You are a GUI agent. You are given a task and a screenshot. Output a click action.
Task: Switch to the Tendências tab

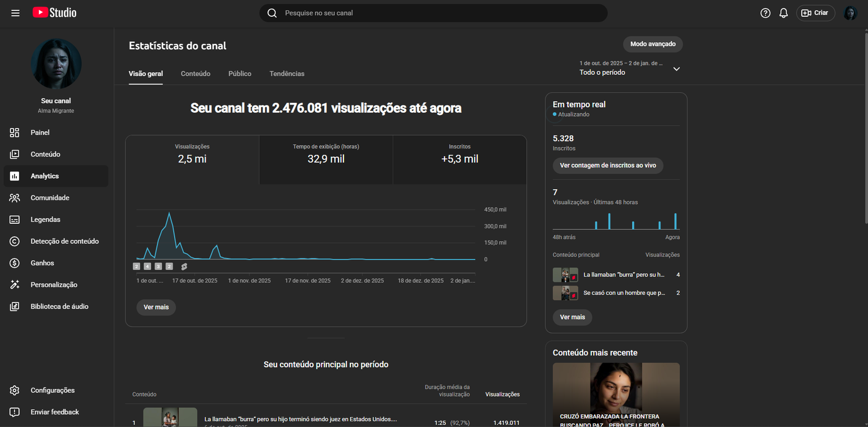(x=286, y=74)
